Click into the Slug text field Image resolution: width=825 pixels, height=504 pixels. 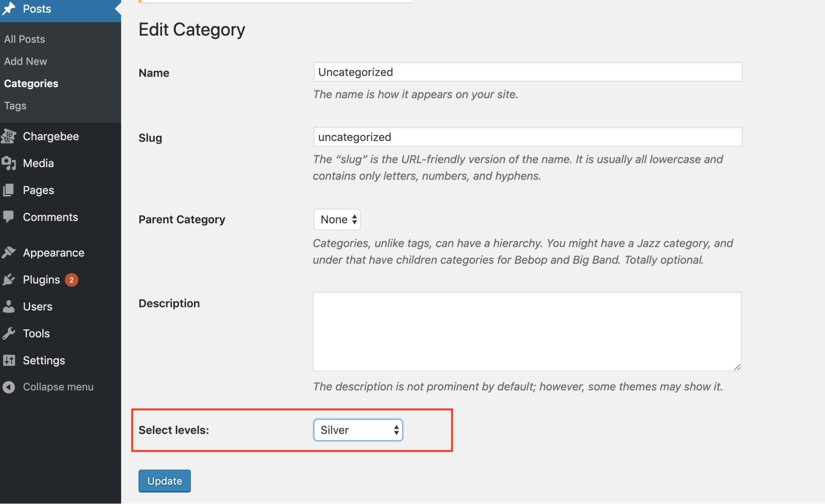tap(527, 137)
